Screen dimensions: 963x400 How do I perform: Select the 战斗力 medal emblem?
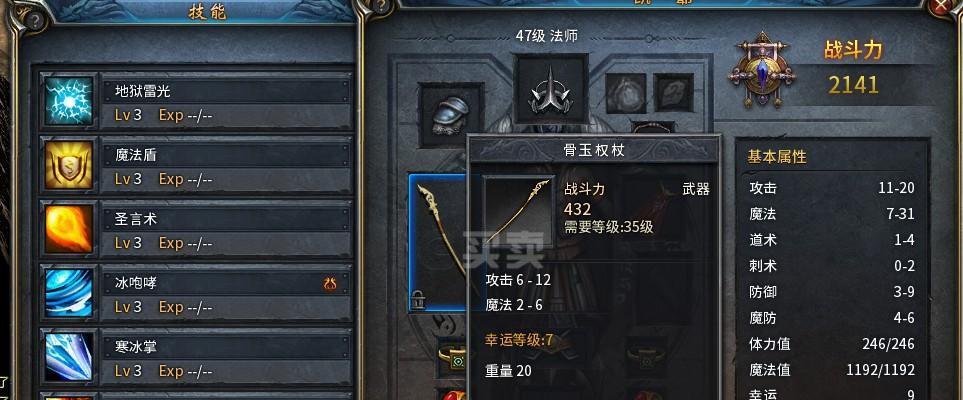click(762, 69)
